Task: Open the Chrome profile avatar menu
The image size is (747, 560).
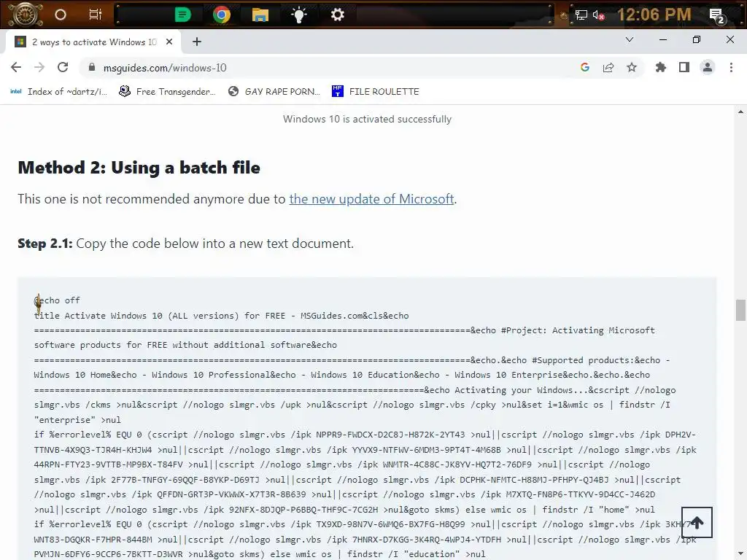Action: point(708,67)
